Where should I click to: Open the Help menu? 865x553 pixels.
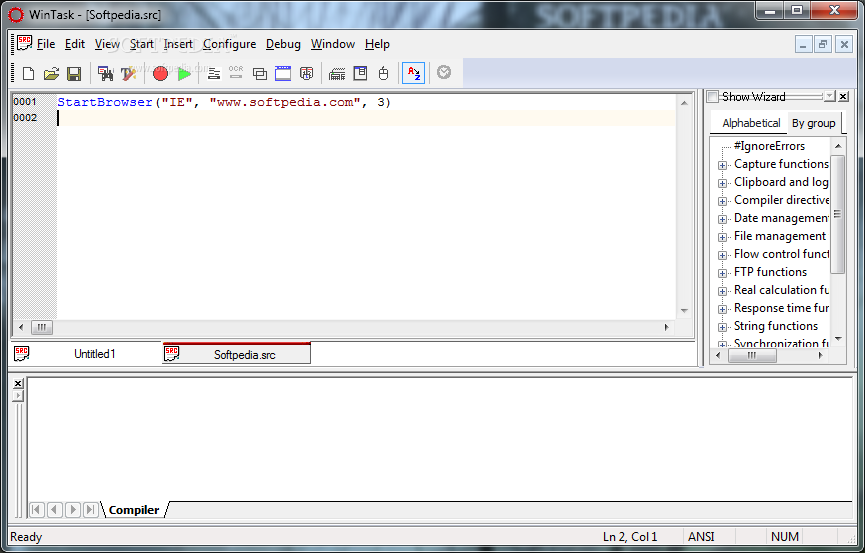tap(377, 44)
